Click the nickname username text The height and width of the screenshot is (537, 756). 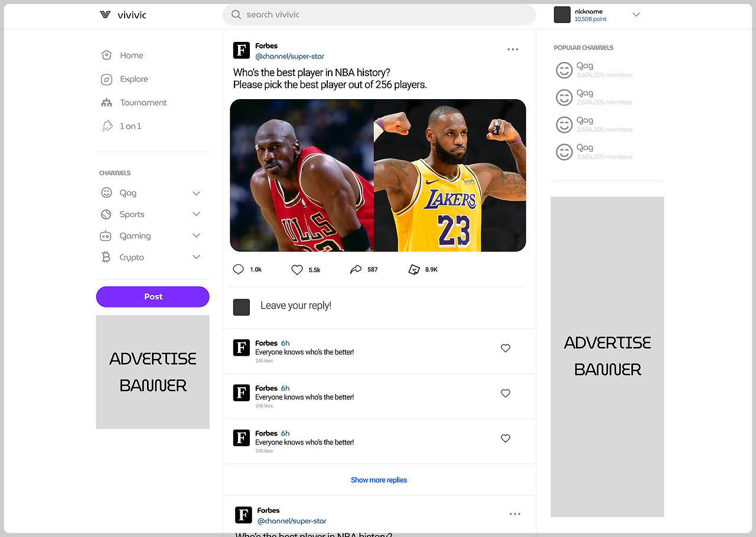589,11
